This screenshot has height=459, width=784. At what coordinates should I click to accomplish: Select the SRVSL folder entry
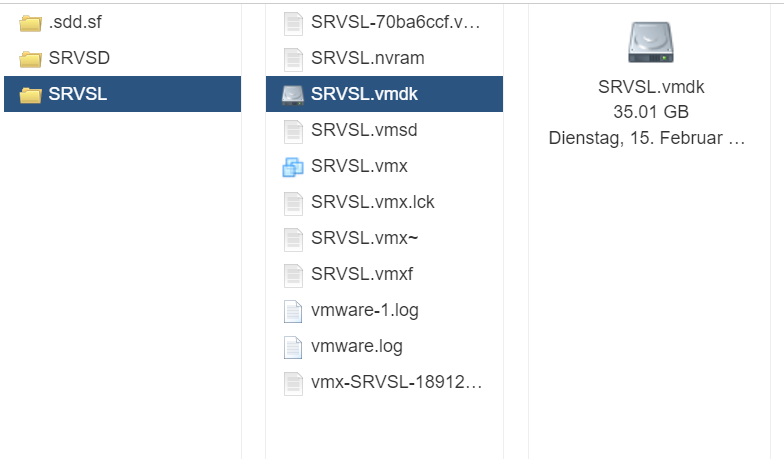pos(77,95)
